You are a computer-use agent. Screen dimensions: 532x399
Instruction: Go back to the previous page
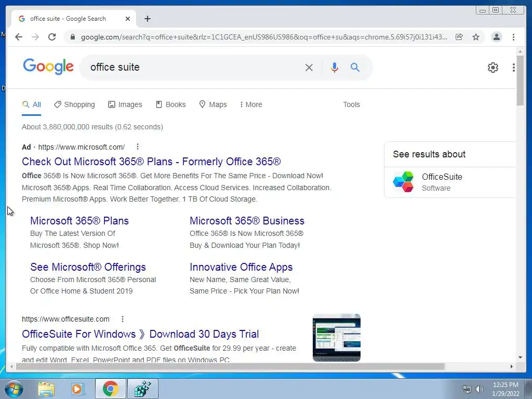coord(19,37)
